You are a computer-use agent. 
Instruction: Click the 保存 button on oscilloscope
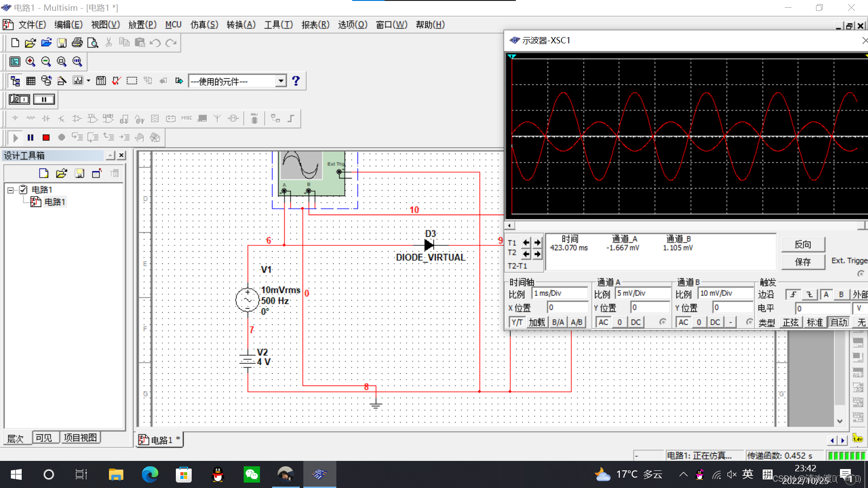coord(802,262)
